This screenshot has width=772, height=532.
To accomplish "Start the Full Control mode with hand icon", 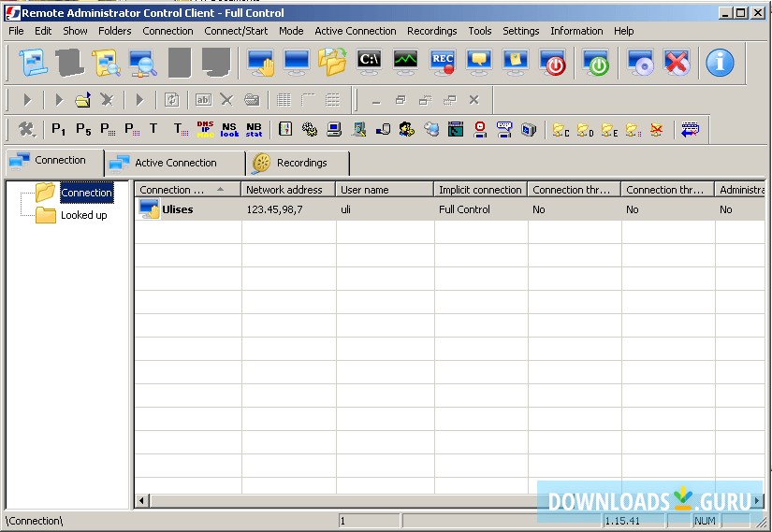I will [x=260, y=63].
